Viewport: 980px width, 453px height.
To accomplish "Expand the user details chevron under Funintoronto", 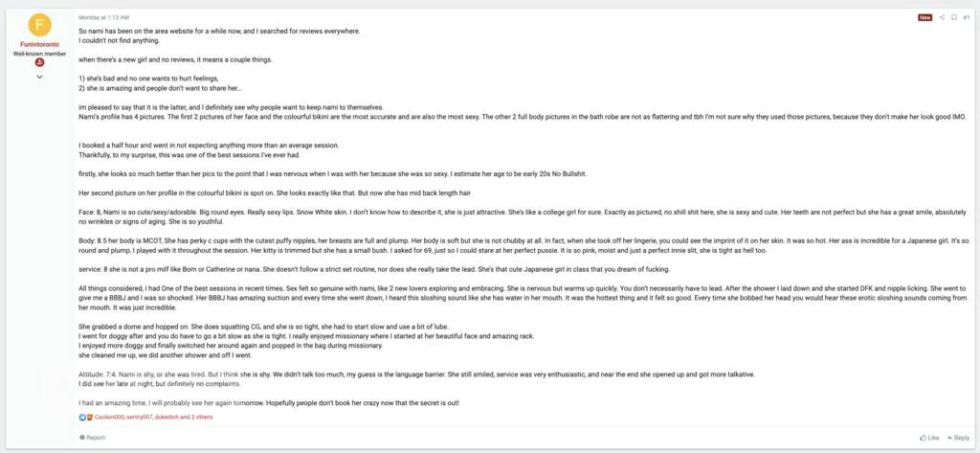I will (39, 77).
